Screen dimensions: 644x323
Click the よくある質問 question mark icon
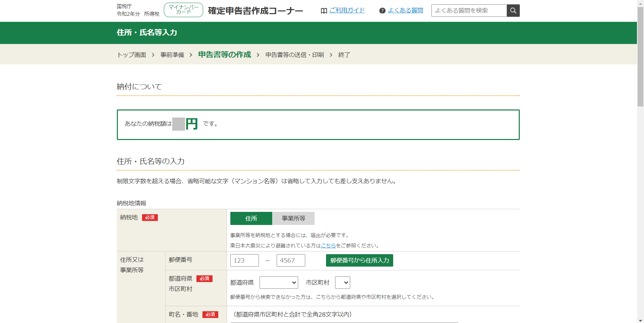[382, 11]
